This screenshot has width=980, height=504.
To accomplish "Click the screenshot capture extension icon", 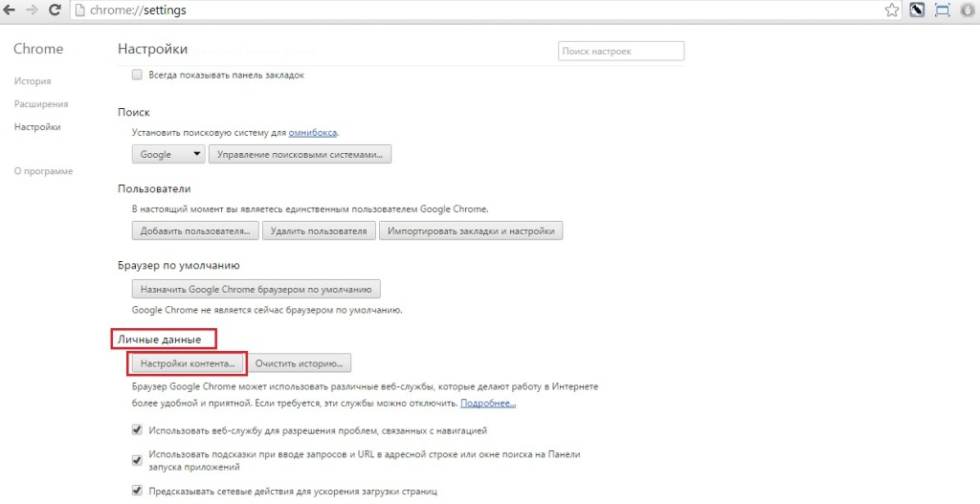I will click(x=942, y=11).
